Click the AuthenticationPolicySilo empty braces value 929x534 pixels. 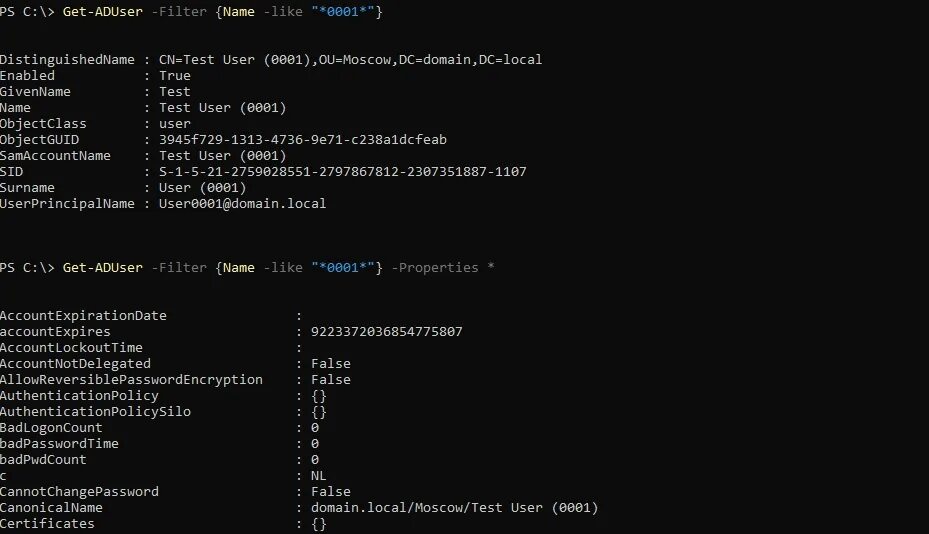click(x=319, y=411)
